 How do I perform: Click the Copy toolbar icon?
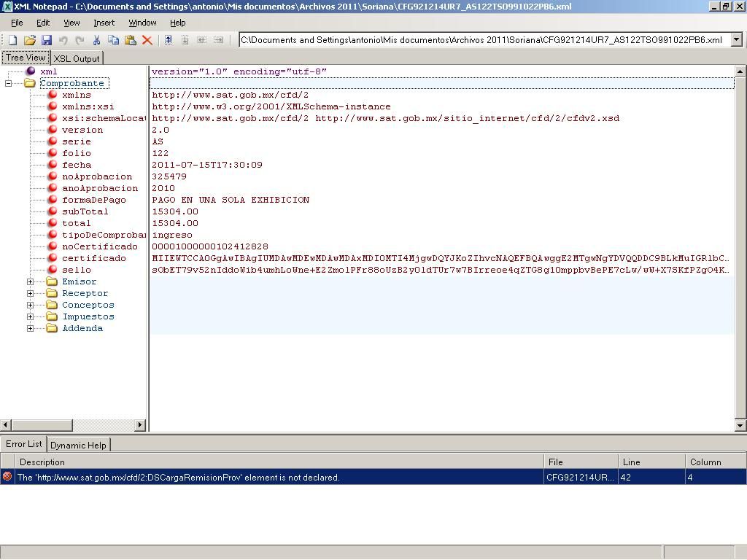pos(113,40)
